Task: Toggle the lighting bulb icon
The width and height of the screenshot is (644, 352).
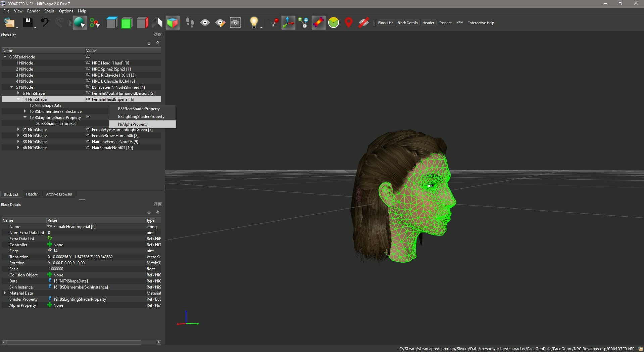Action: [x=254, y=22]
